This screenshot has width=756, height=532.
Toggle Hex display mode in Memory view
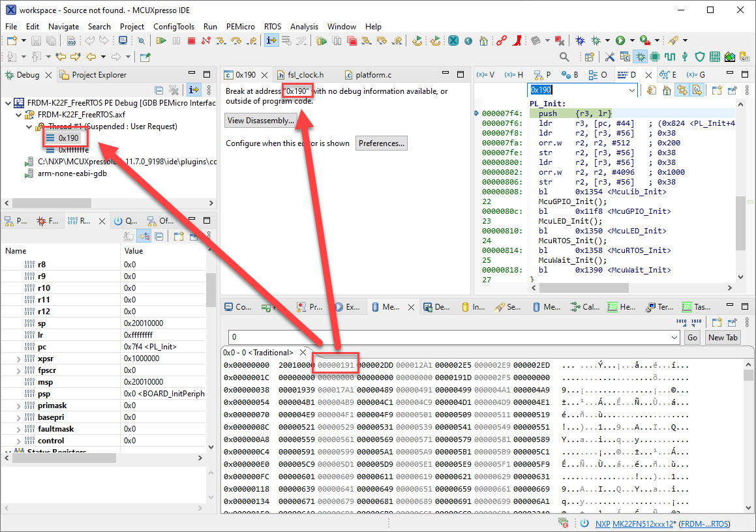[x=681, y=321]
